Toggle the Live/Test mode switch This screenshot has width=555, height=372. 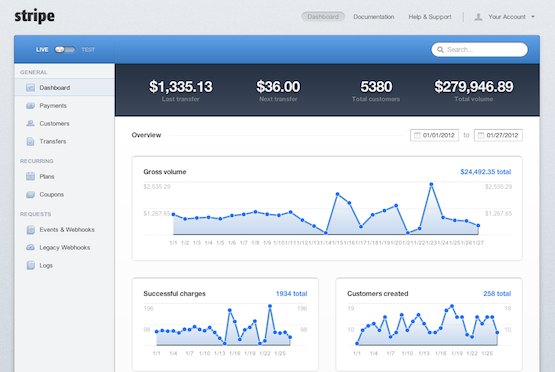pyautogui.click(x=65, y=50)
